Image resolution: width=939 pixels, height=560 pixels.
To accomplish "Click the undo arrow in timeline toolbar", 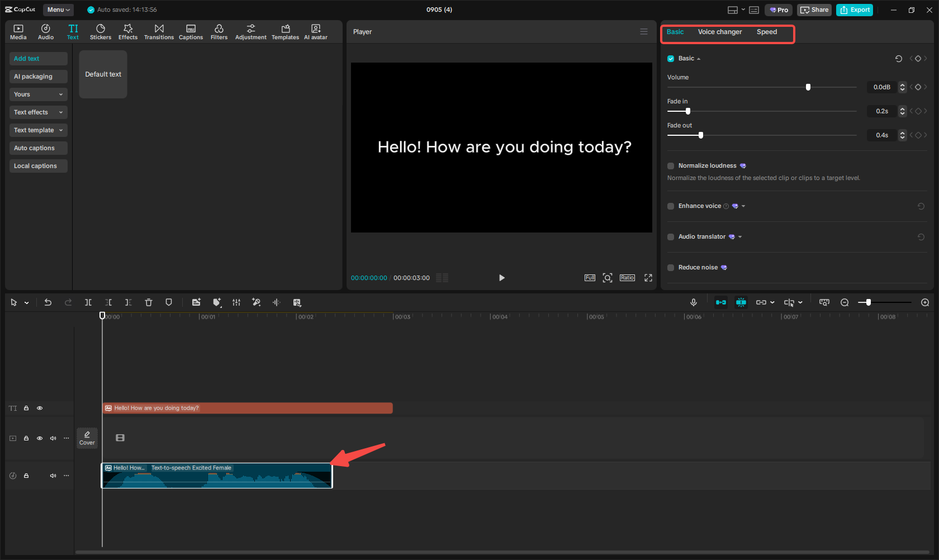I will click(48, 302).
